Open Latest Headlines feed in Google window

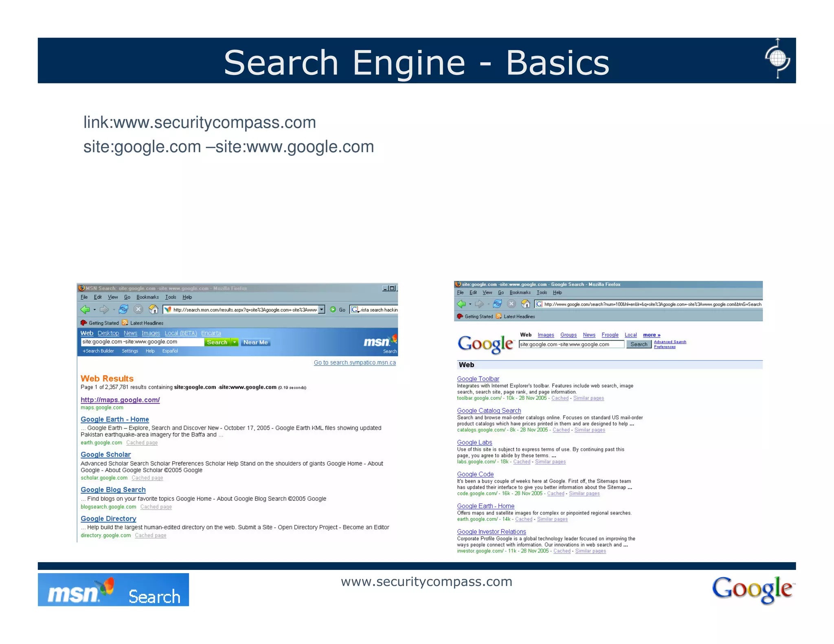[516, 317]
